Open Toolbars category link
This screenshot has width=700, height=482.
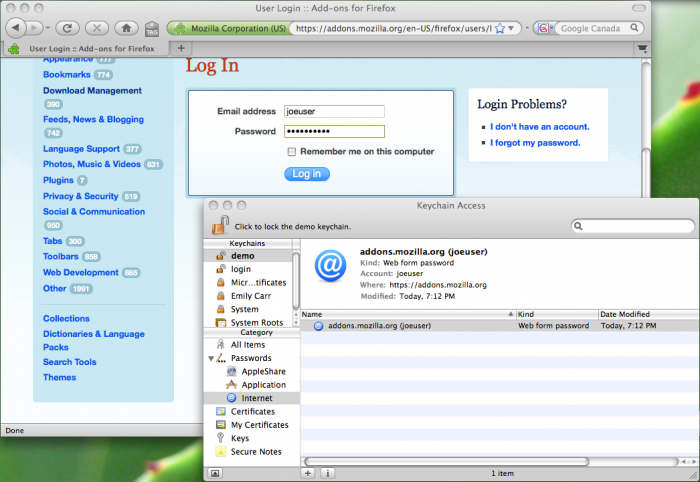click(x=60, y=257)
